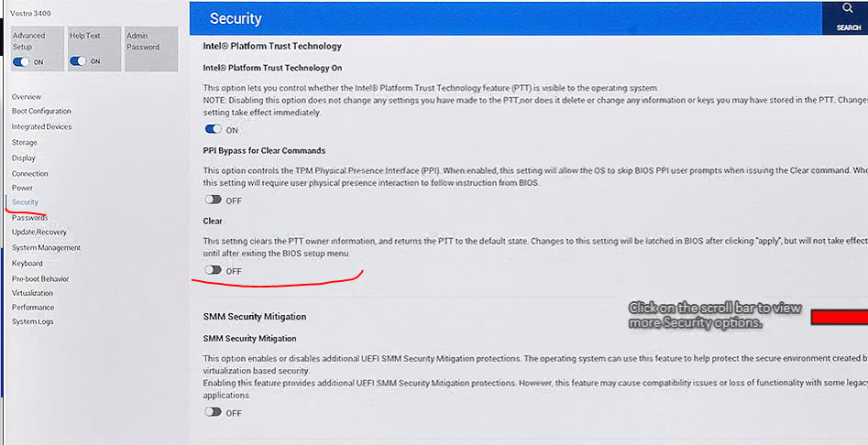Open System Logs page
The height and width of the screenshot is (445, 868).
point(33,321)
